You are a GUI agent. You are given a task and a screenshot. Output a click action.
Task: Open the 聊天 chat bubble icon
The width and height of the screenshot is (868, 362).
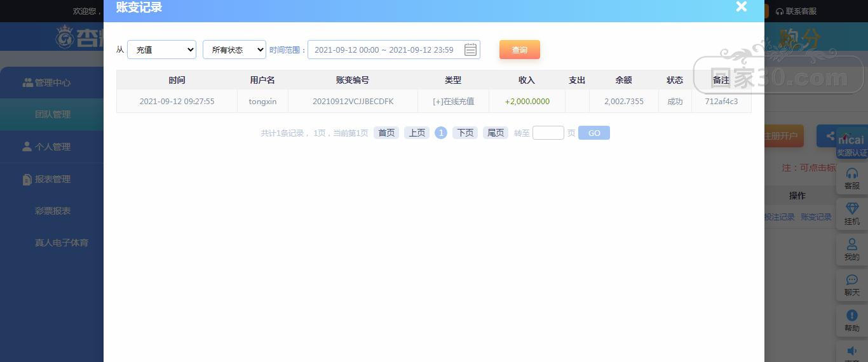coord(851,285)
